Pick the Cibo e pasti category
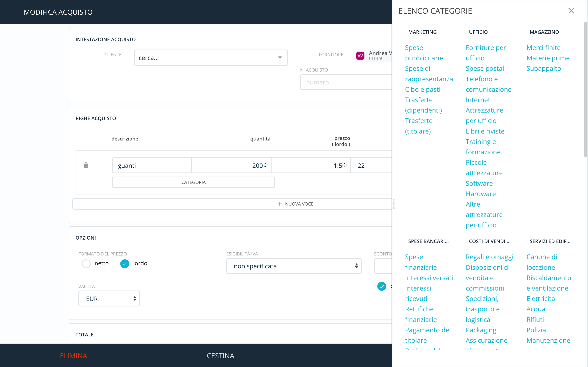The width and height of the screenshot is (588, 367). [423, 89]
